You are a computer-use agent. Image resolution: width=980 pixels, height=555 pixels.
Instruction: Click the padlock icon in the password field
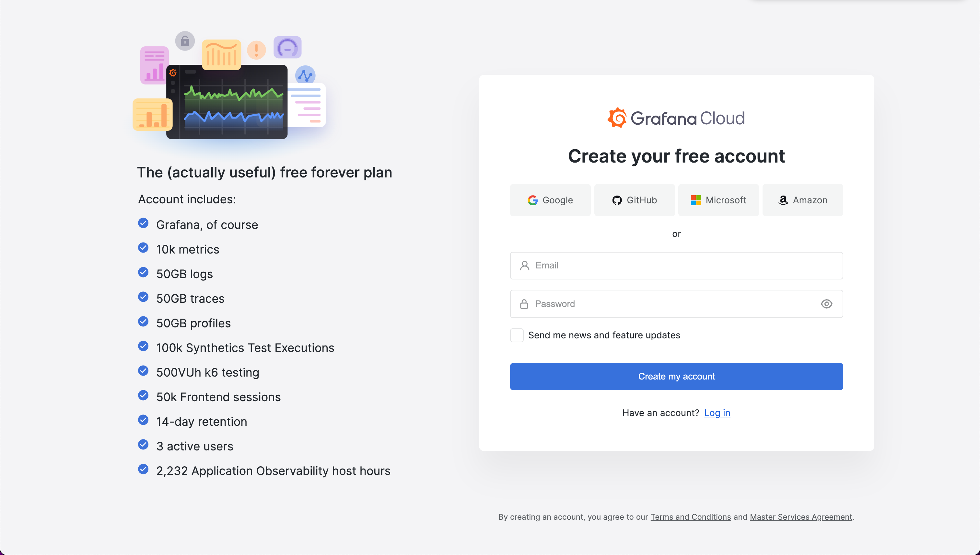524,303
